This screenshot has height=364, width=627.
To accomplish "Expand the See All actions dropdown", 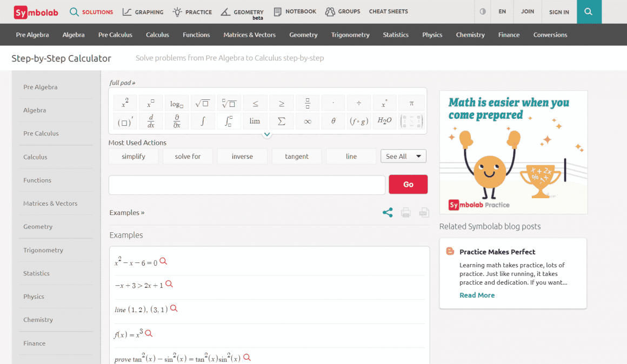I will pos(403,156).
